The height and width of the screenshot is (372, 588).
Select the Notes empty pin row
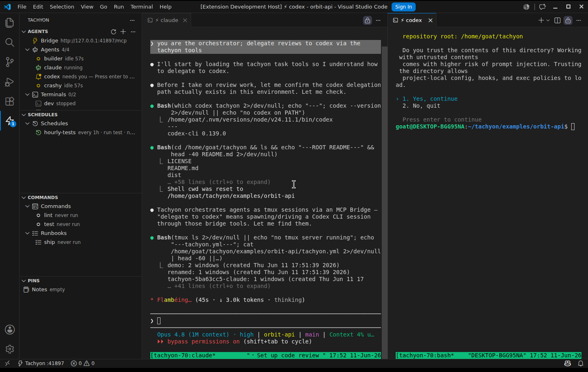[81, 290]
